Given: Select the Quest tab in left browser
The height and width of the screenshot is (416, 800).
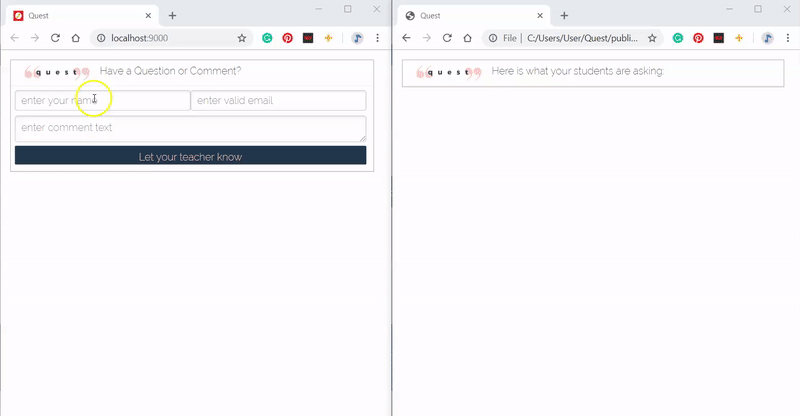Looking at the screenshot, I should [80, 16].
